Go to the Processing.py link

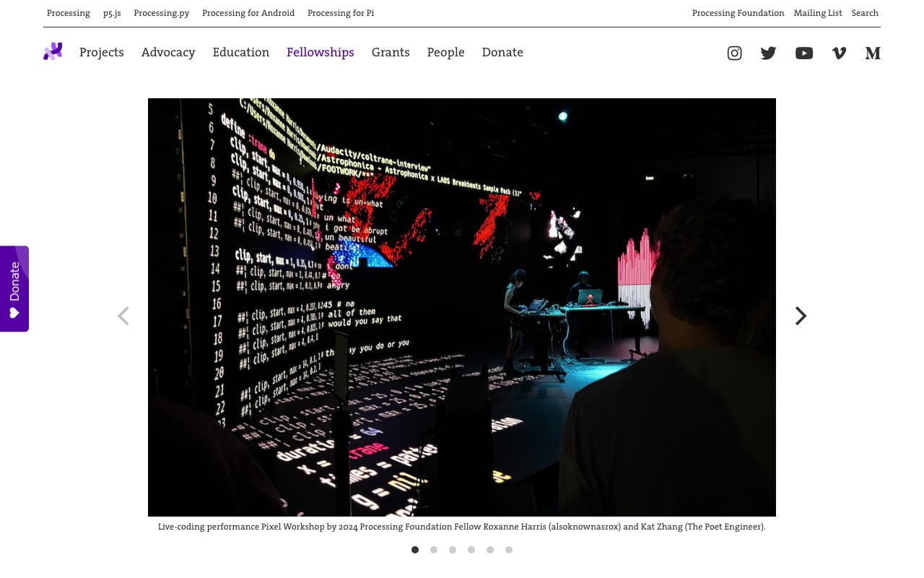click(x=162, y=13)
